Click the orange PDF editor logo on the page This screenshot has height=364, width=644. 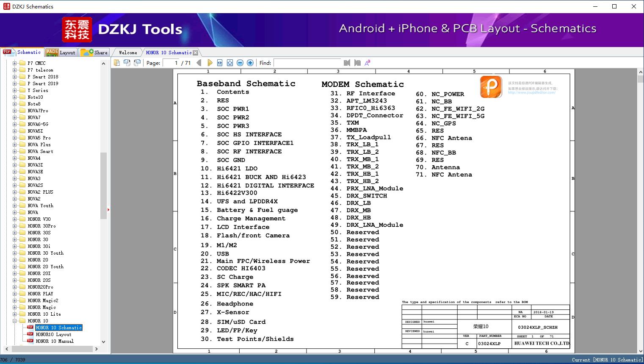[491, 87]
